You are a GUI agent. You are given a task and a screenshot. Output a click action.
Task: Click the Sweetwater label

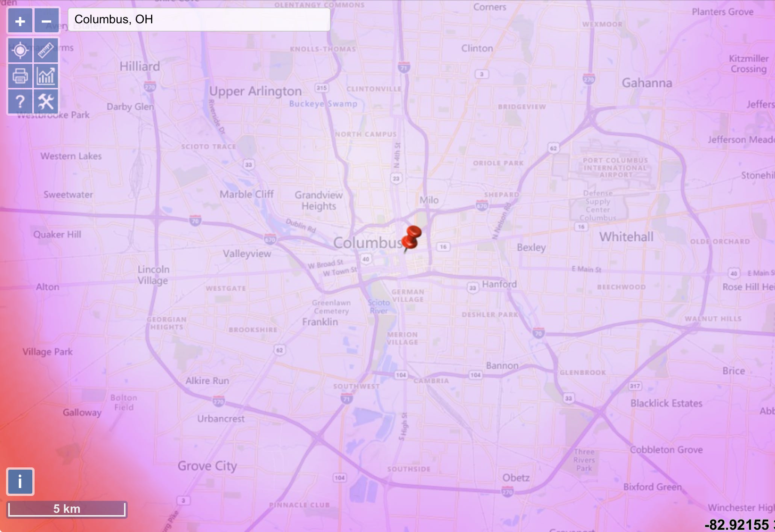pos(68,195)
